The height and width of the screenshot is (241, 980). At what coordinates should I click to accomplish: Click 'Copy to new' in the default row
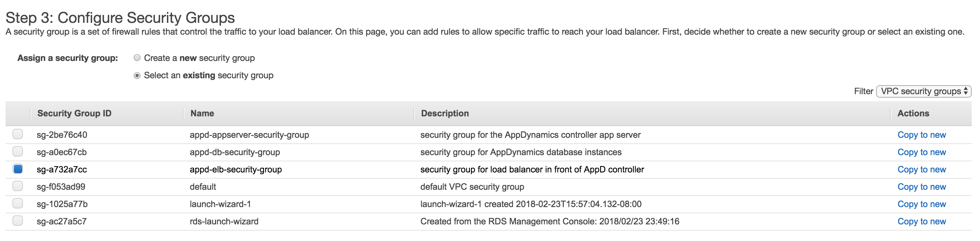(x=921, y=187)
